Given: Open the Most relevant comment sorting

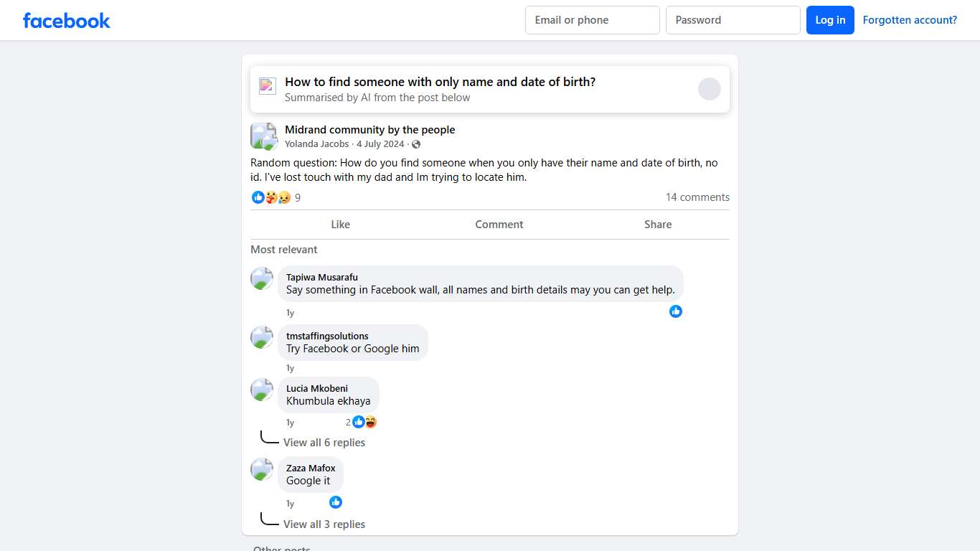Looking at the screenshot, I should tap(284, 250).
